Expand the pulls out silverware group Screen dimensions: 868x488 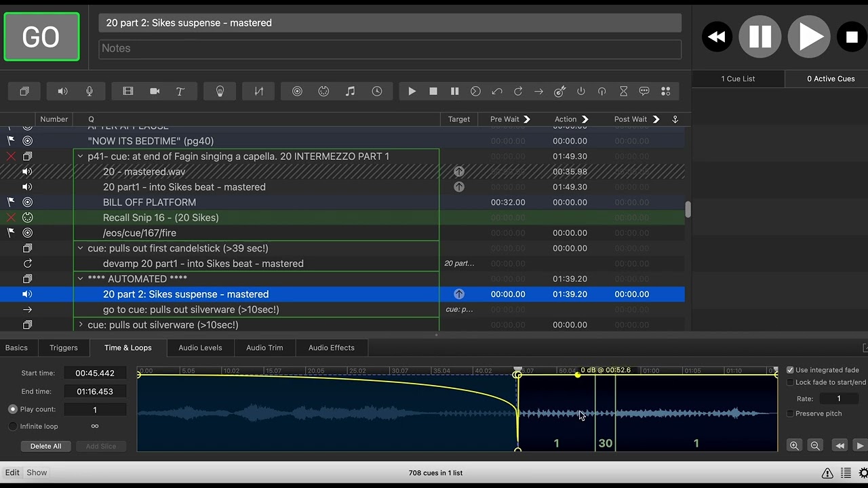point(81,325)
